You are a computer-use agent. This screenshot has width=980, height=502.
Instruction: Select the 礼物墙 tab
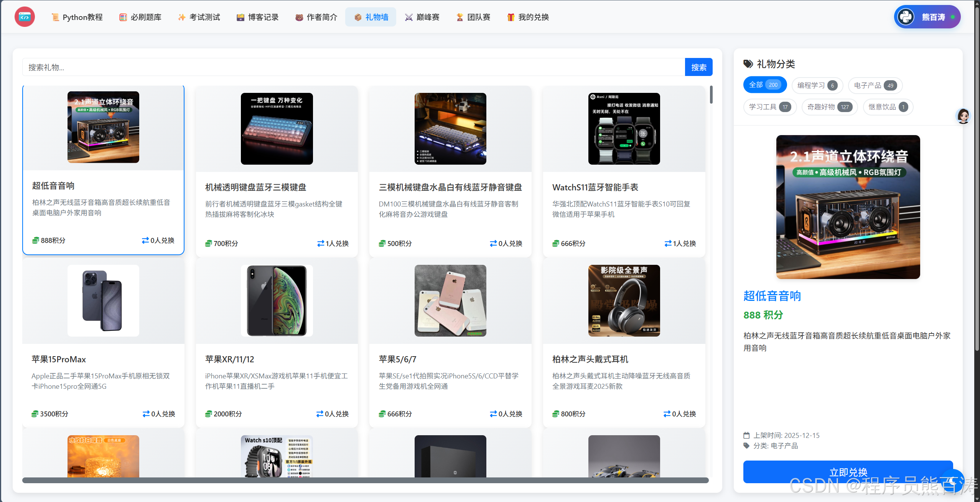(x=371, y=17)
